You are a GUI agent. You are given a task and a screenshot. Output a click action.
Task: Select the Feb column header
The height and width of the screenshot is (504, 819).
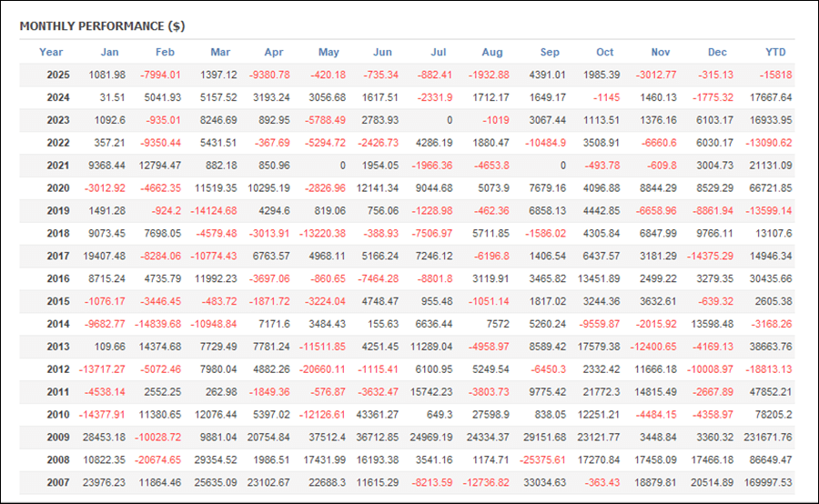click(165, 52)
